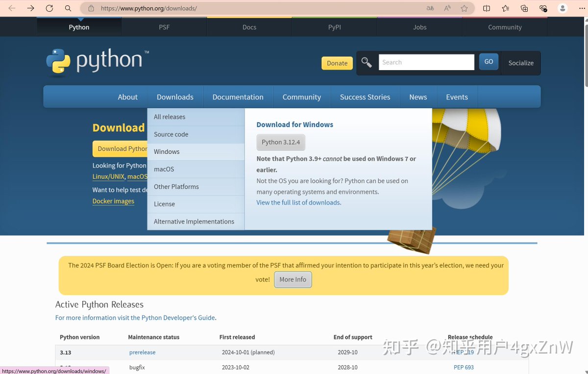Select Source code in Downloads menu
The image size is (588, 374).
[196, 134]
